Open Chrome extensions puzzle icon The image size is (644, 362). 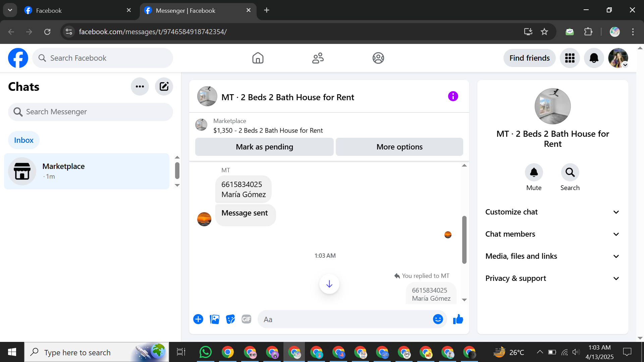tap(588, 32)
